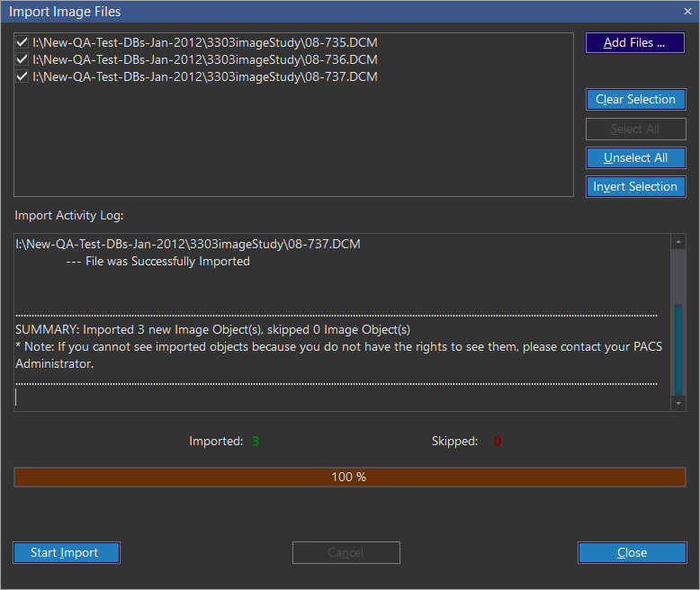
Task: Place cursor on the log's last empty line
Action: pos(180,398)
